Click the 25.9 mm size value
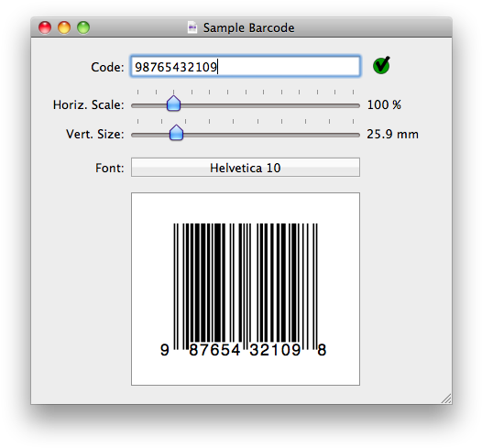482x448 pixels. point(392,135)
